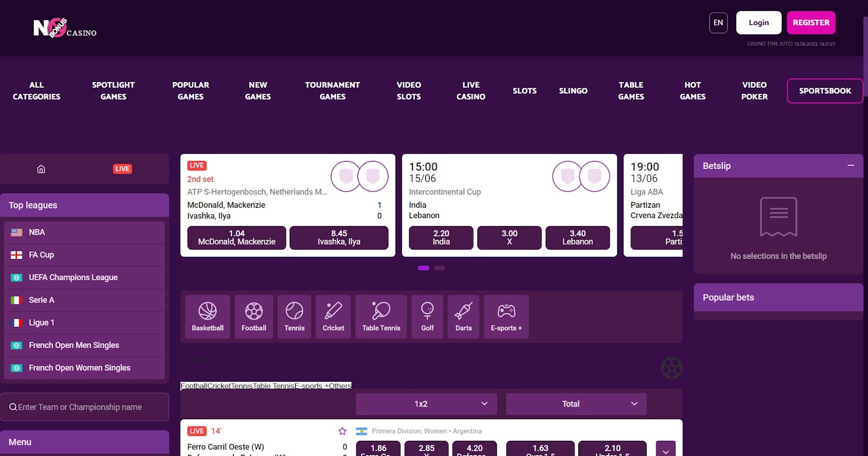Screen dimensions: 868x456
Task: Select the Football sport icon
Action: pos(253,317)
